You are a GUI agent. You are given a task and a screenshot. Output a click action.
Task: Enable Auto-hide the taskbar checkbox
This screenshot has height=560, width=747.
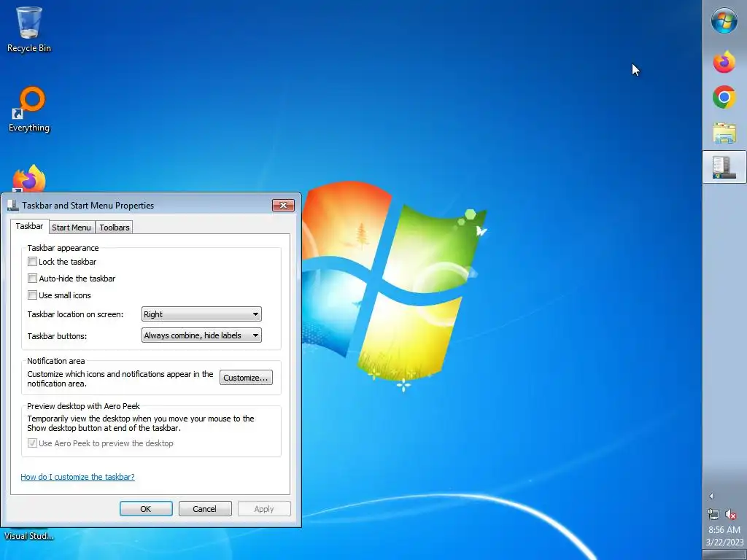click(32, 278)
